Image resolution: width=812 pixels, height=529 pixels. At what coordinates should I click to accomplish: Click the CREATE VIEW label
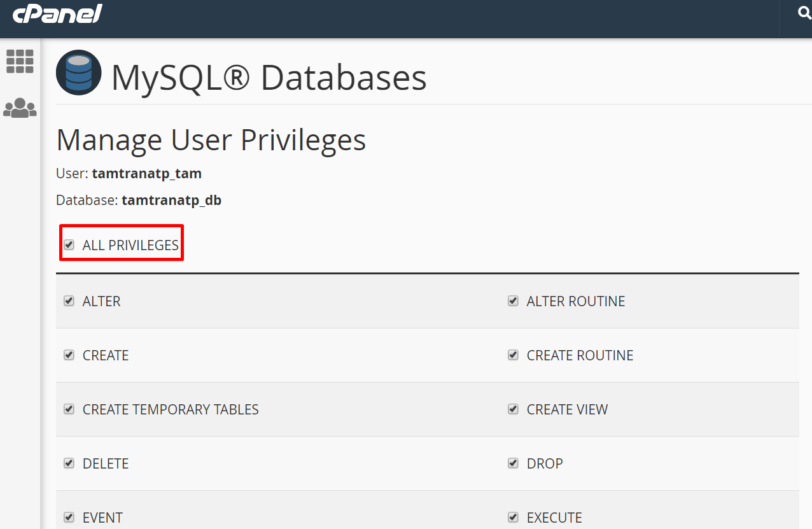(567, 409)
